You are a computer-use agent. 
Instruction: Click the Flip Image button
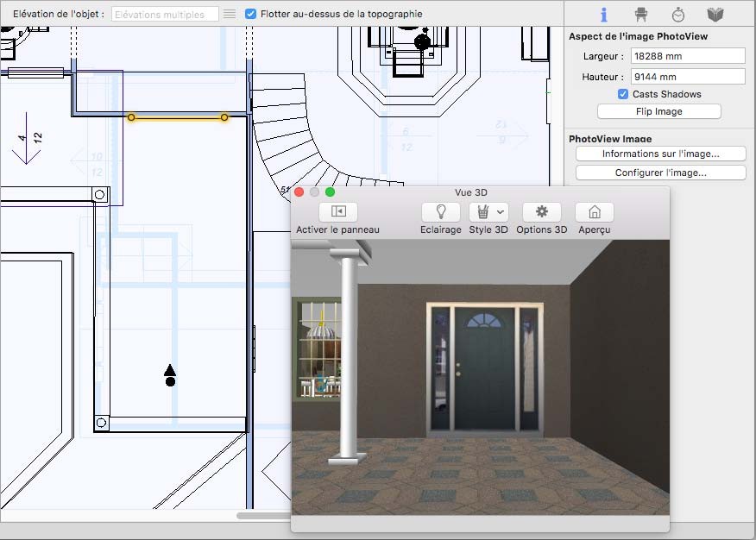click(x=658, y=111)
